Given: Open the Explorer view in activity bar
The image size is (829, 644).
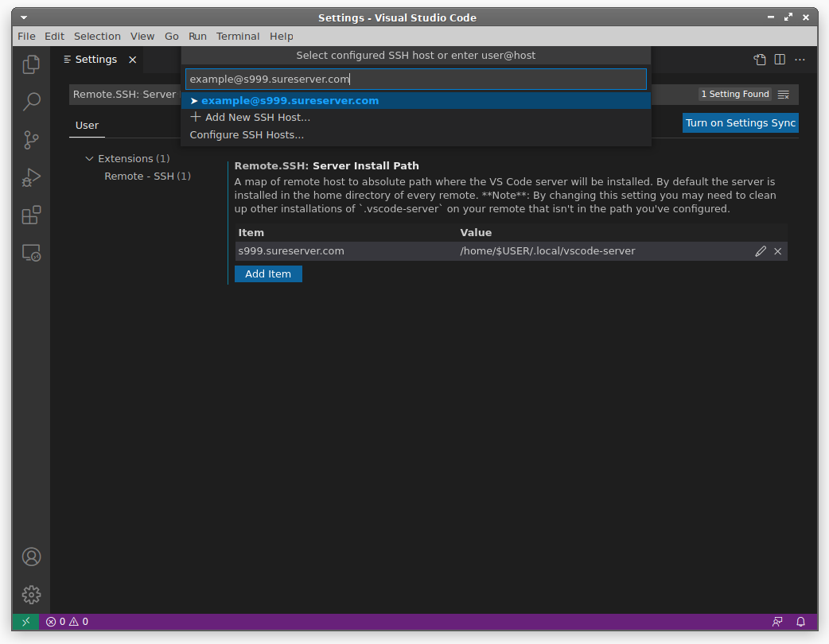Looking at the screenshot, I should point(31,64).
